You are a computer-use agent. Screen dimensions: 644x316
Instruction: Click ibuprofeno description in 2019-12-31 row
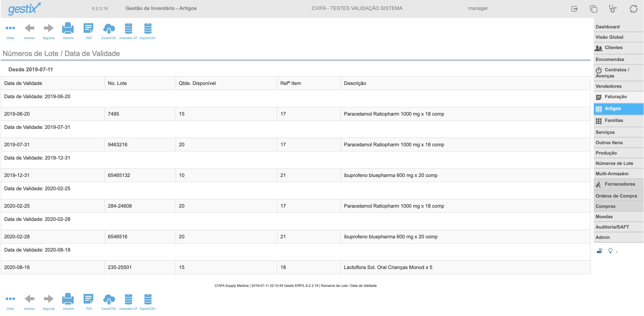tap(390, 175)
